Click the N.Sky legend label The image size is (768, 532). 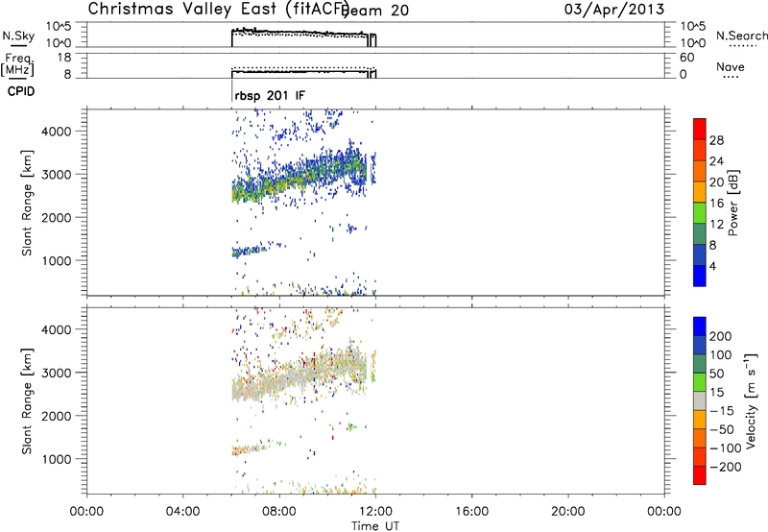point(18,36)
